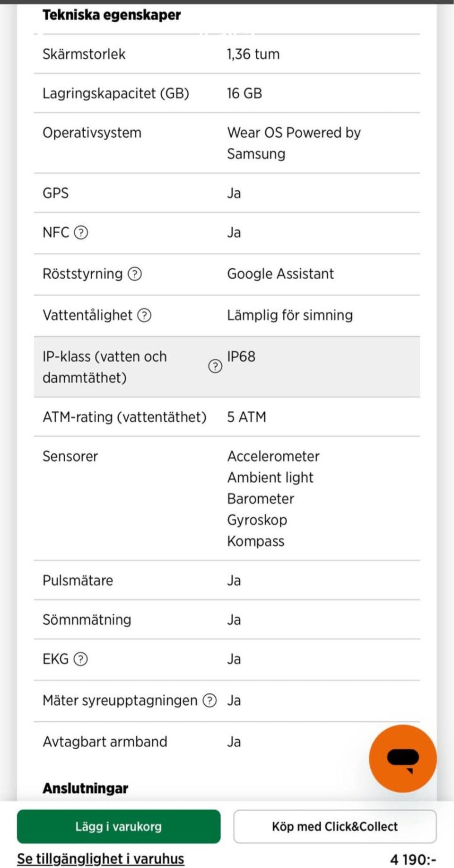
Task: Click the 4 190:- price label
Action: [x=413, y=859]
